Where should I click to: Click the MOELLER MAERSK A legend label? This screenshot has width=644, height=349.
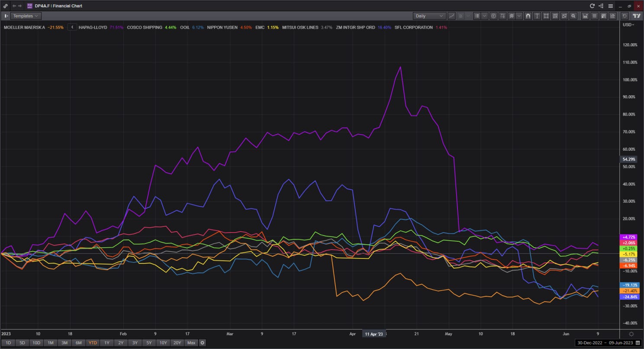point(25,27)
